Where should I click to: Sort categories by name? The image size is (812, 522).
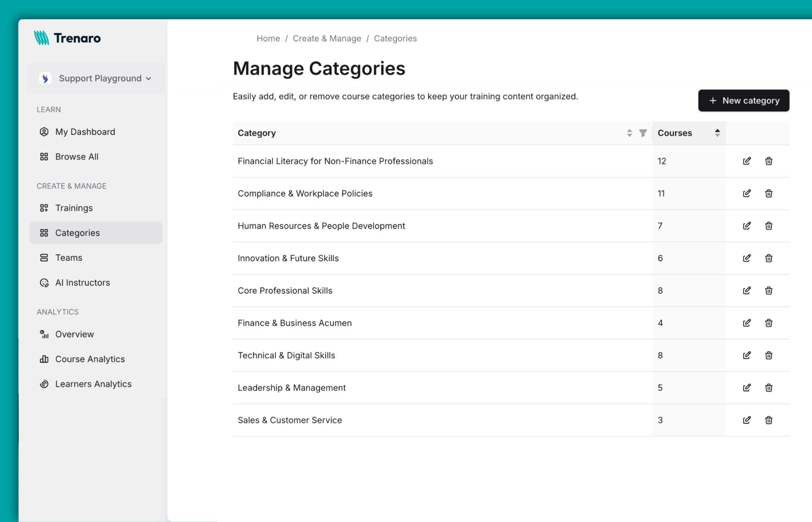click(629, 133)
